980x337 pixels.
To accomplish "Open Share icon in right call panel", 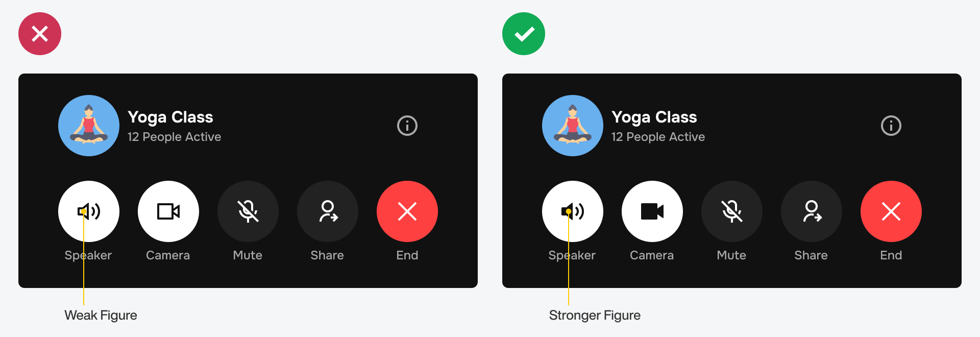I will 812,211.
